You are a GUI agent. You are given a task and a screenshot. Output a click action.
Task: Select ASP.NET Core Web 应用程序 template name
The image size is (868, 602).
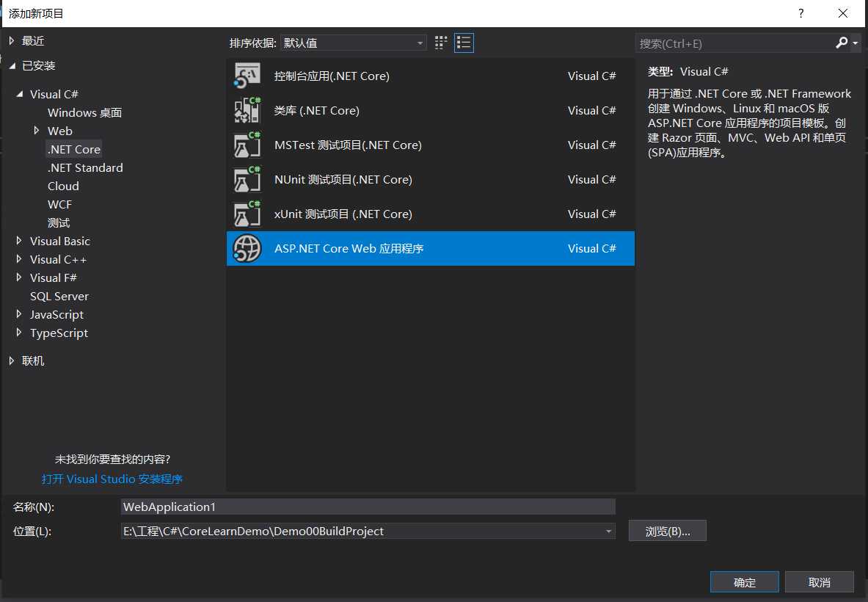click(x=349, y=248)
